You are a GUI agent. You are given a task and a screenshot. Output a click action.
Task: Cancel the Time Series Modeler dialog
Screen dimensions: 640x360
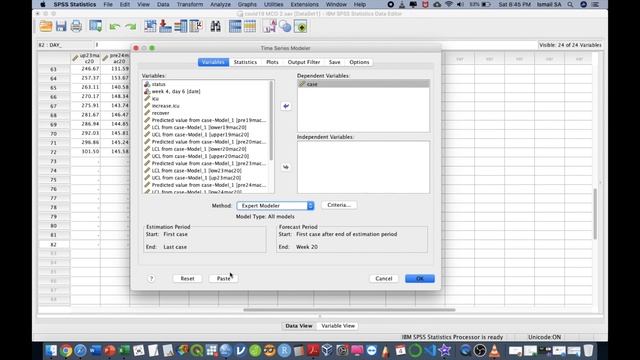384,278
